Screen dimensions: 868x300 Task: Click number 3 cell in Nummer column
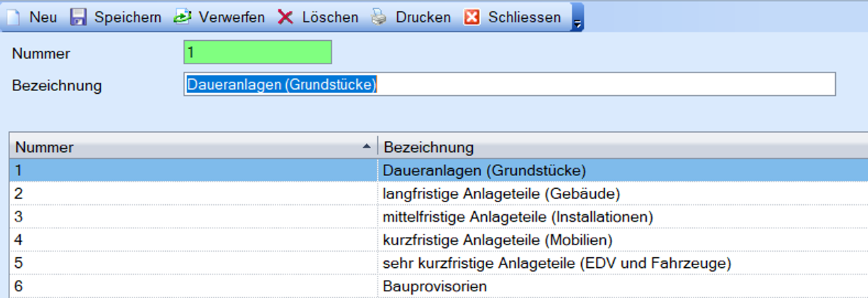[x=19, y=217]
